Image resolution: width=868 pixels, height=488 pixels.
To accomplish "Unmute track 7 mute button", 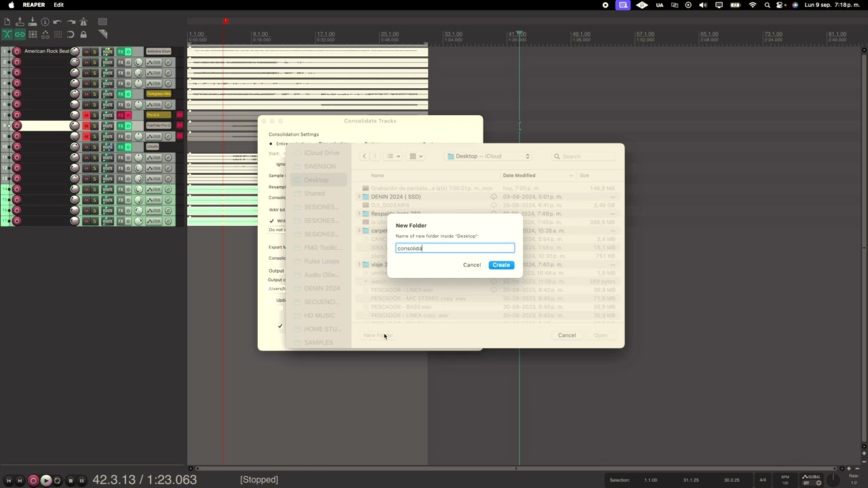I will pos(86,115).
